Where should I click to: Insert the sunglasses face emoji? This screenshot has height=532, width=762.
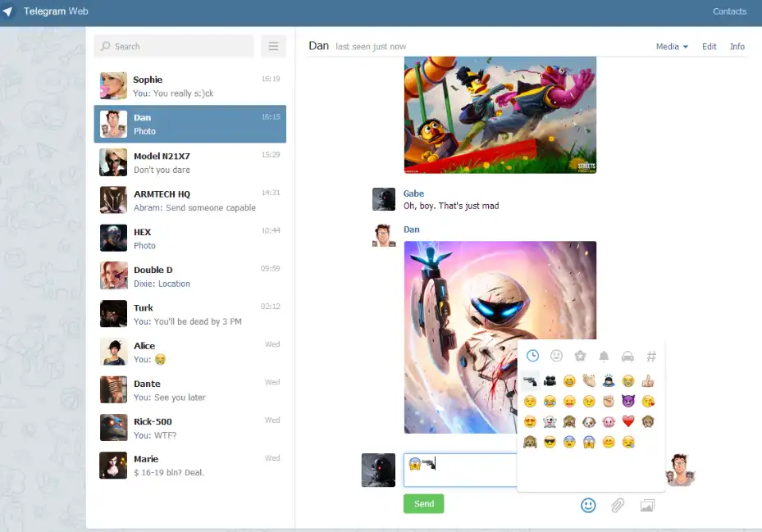click(x=550, y=442)
